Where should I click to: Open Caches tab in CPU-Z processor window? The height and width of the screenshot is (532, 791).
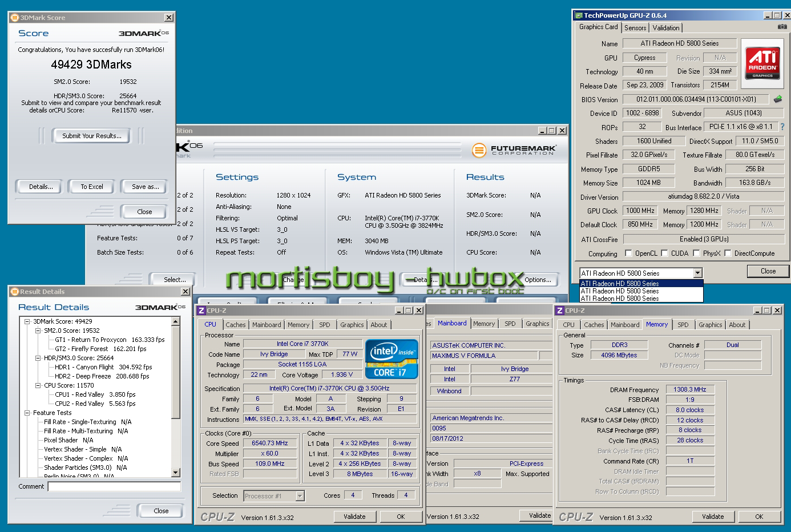[236, 325]
